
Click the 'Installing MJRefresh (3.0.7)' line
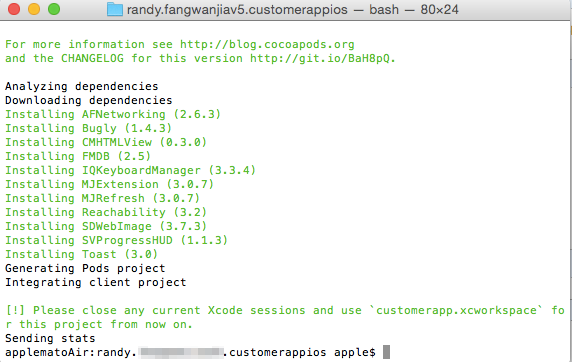click(103, 198)
